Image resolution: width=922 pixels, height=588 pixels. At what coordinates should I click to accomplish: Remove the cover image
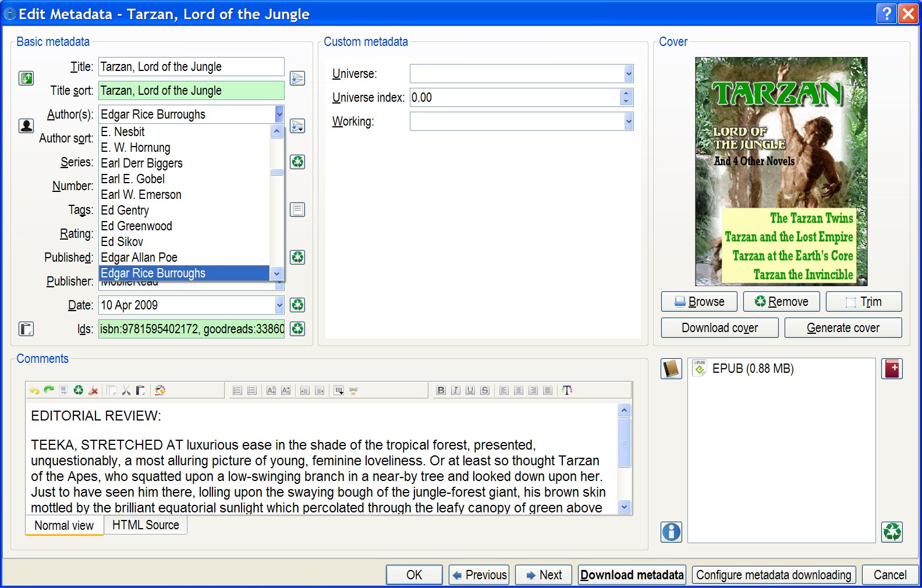tap(781, 302)
